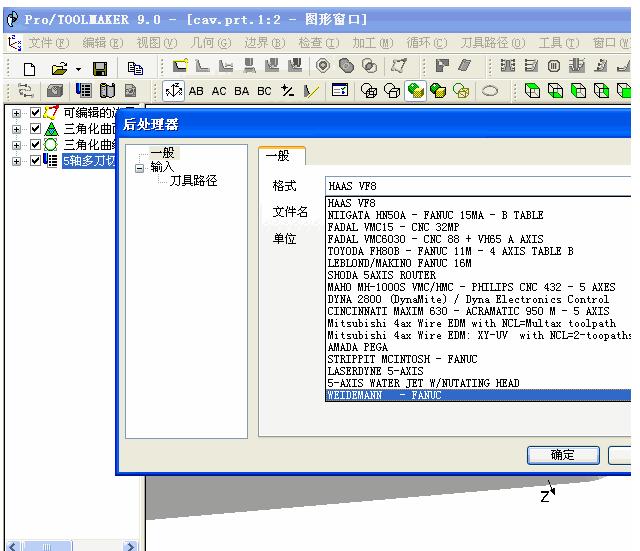Click the highlighted green shaded view icon
Screen dimensions: 640x551
pyautogui.click(x=416, y=91)
